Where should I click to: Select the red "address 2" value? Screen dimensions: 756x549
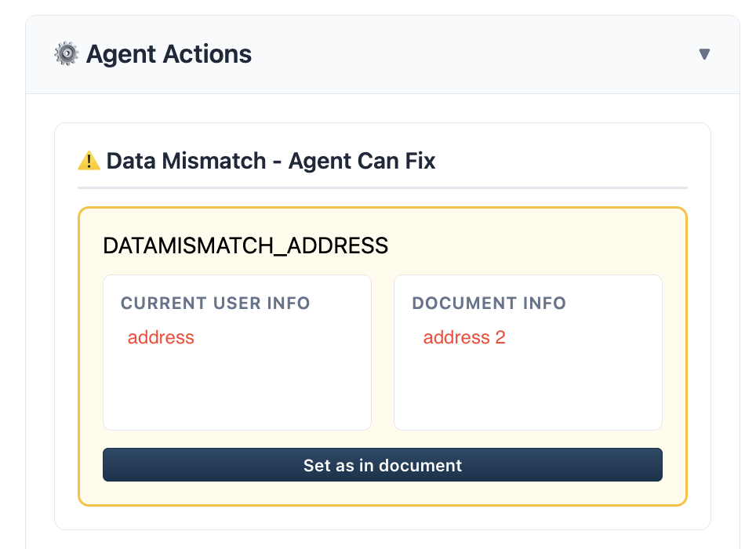(464, 338)
